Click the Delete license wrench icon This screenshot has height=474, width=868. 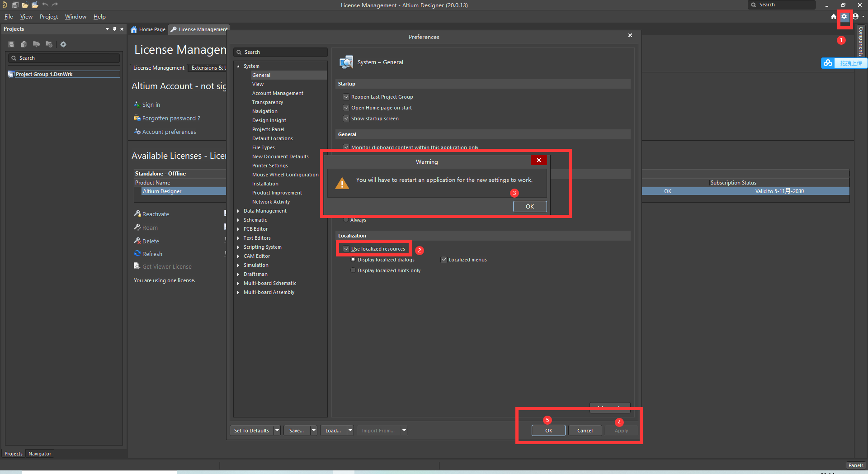137,241
